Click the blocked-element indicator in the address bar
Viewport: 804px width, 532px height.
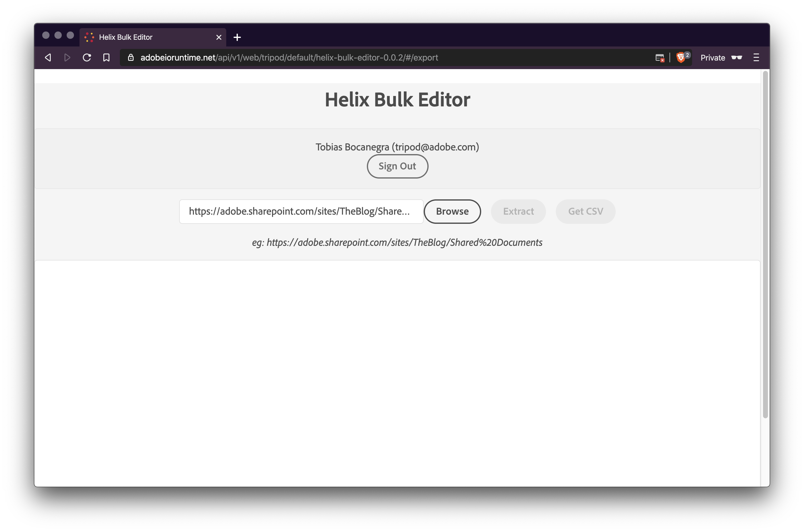click(x=660, y=58)
